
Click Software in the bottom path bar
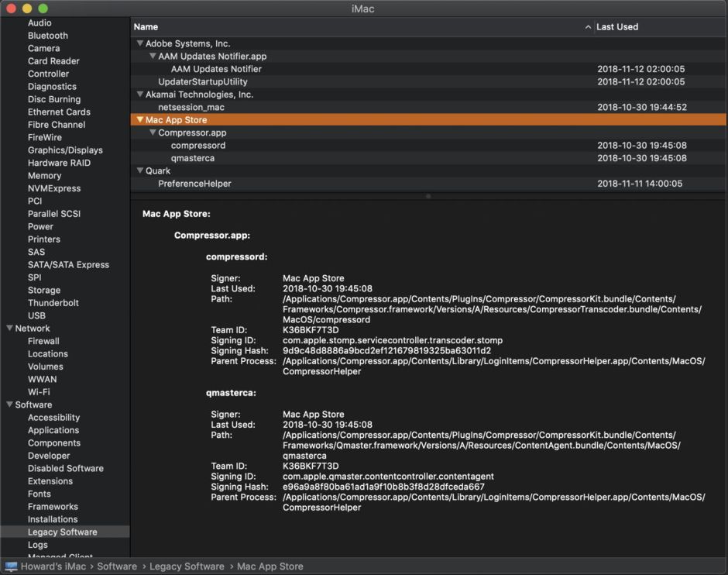(117, 566)
